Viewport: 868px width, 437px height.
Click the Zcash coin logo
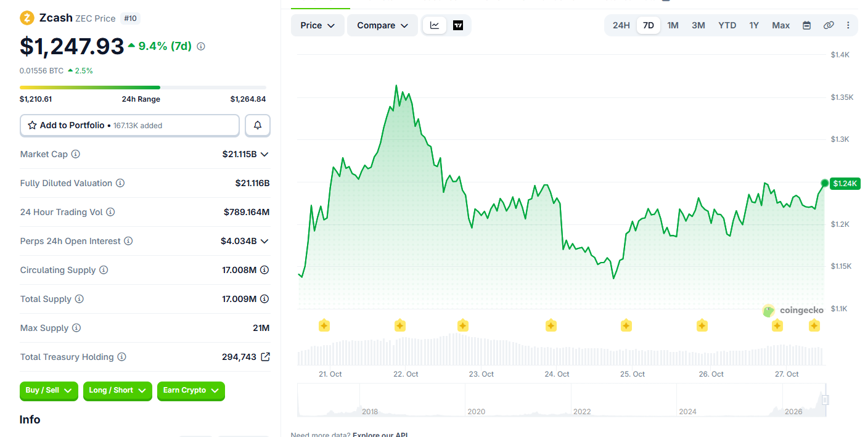click(x=27, y=18)
